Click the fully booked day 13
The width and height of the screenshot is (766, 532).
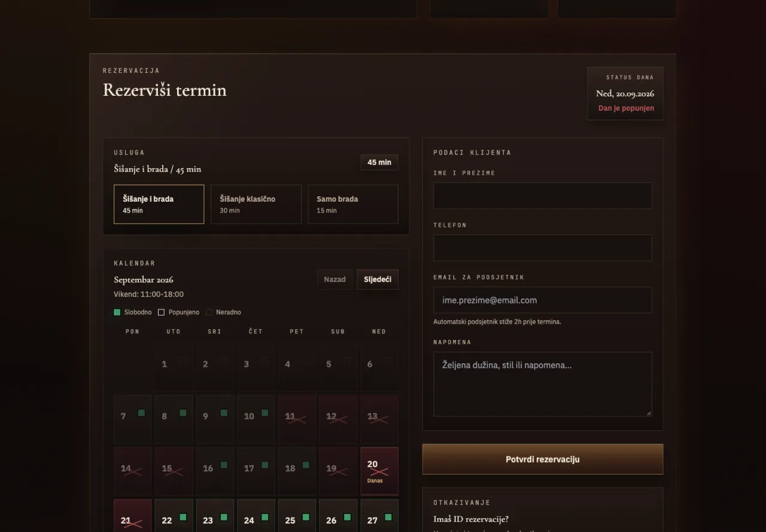tap(379, 419)
